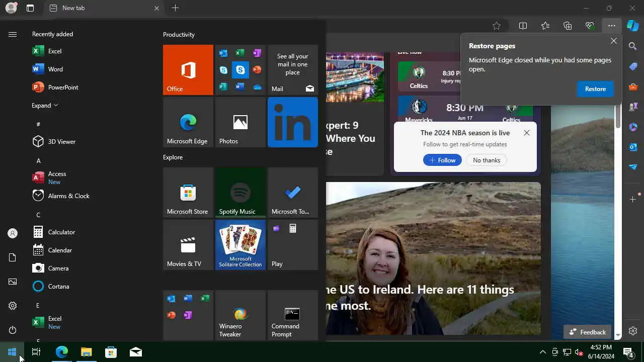Open Excel under Recently added
Viewport: 644px width, 362px height.
[x=91, y=51]
